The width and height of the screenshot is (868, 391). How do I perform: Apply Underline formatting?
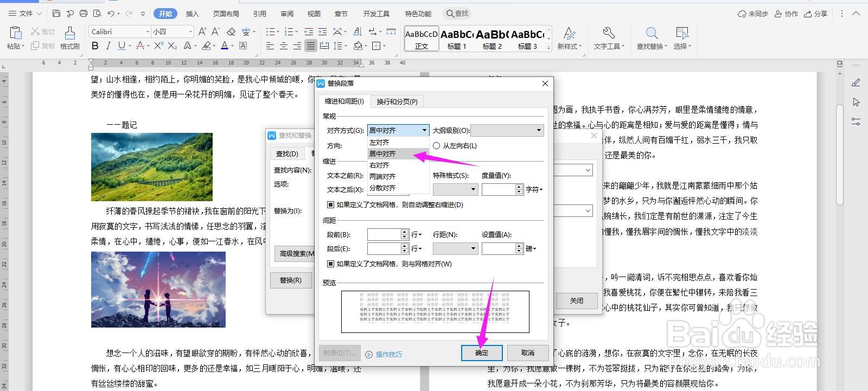[121, 46]
